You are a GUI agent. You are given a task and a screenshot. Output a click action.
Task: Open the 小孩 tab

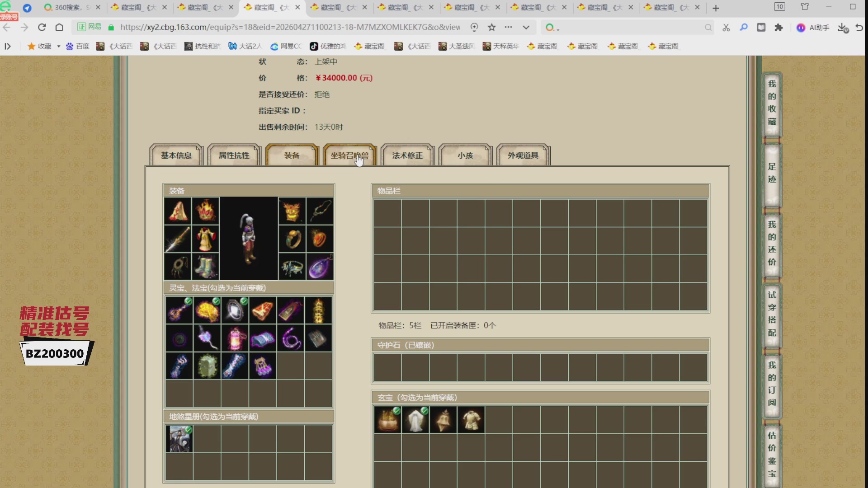pyautogui.click(x=465, y=155)
